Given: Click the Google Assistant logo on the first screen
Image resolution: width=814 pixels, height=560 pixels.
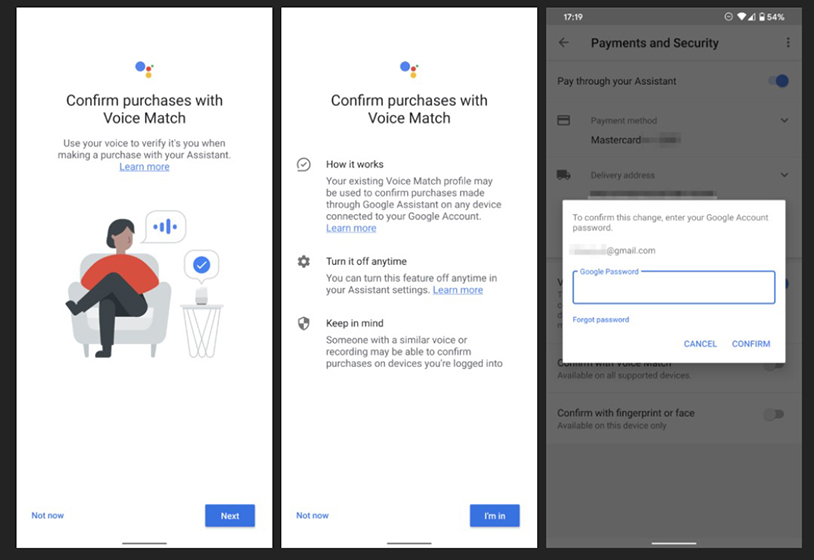Looking at the screenshot, I should click(144, 69).
